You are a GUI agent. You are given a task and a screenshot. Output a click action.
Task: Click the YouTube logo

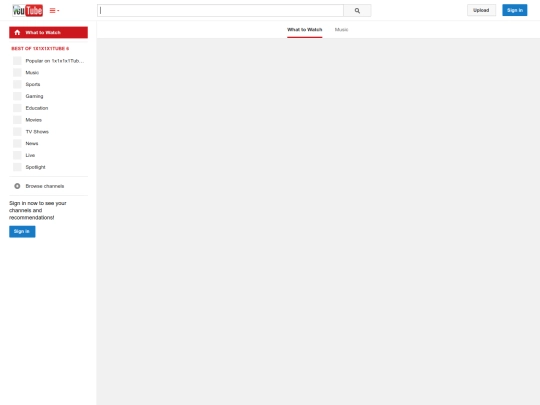pos(28,11)
